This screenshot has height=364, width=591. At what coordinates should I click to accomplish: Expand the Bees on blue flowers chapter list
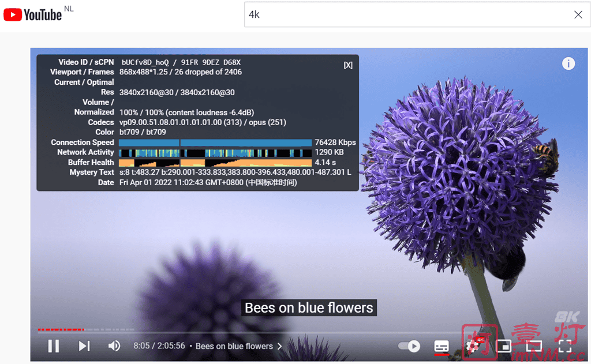238,346
